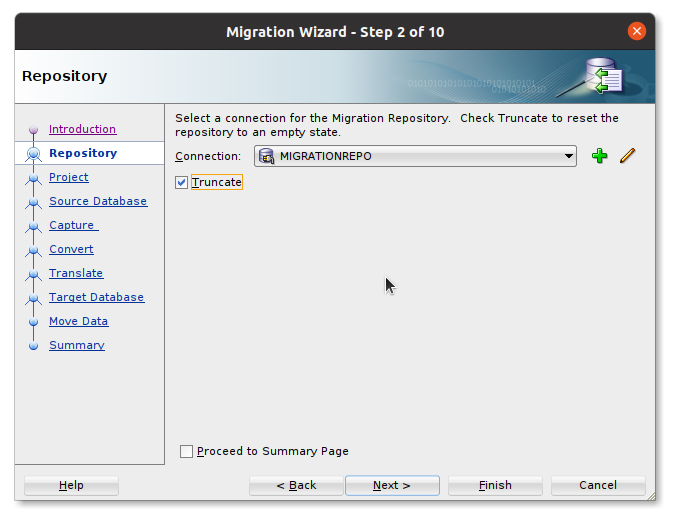Click the Finish button
Screen dimensions: 674x519
pyautogui.click(x=495, y=485)
